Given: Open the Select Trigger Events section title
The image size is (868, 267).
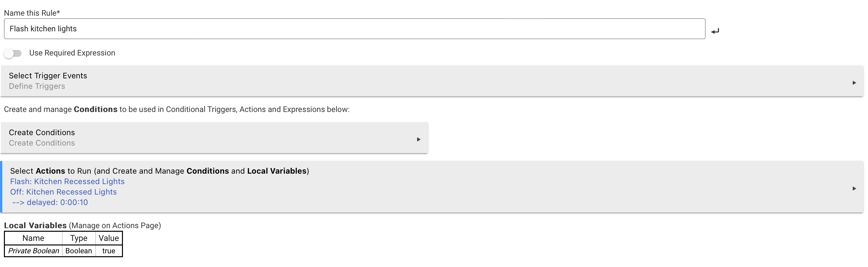Looking at the screenshot, I should 48,75.
